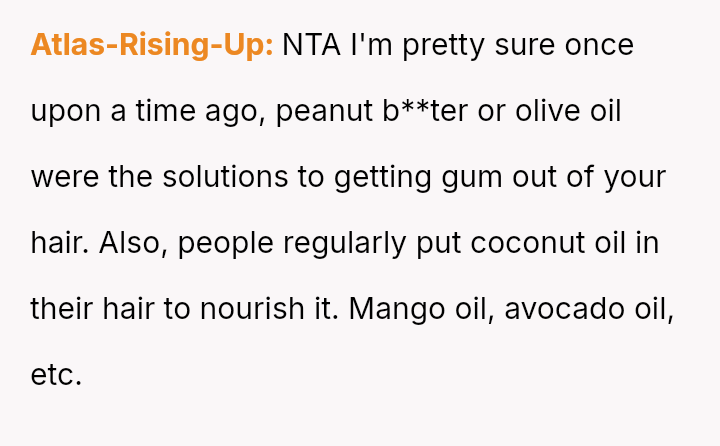Open the Atlas-Rising-Up username link
The height and width of the screenshot is (446, 720).
(x=152, y=45)
